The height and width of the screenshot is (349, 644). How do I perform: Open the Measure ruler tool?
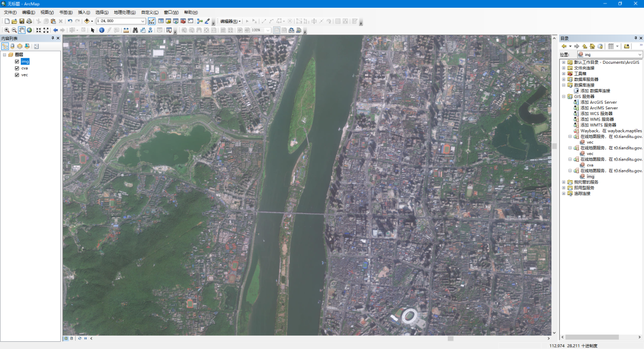click(126, 30)
